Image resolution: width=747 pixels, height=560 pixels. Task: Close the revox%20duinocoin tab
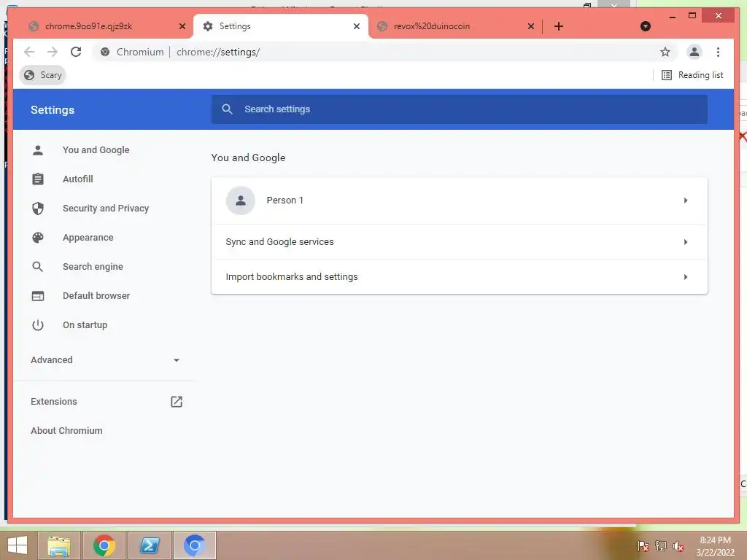tap(531, 26)
